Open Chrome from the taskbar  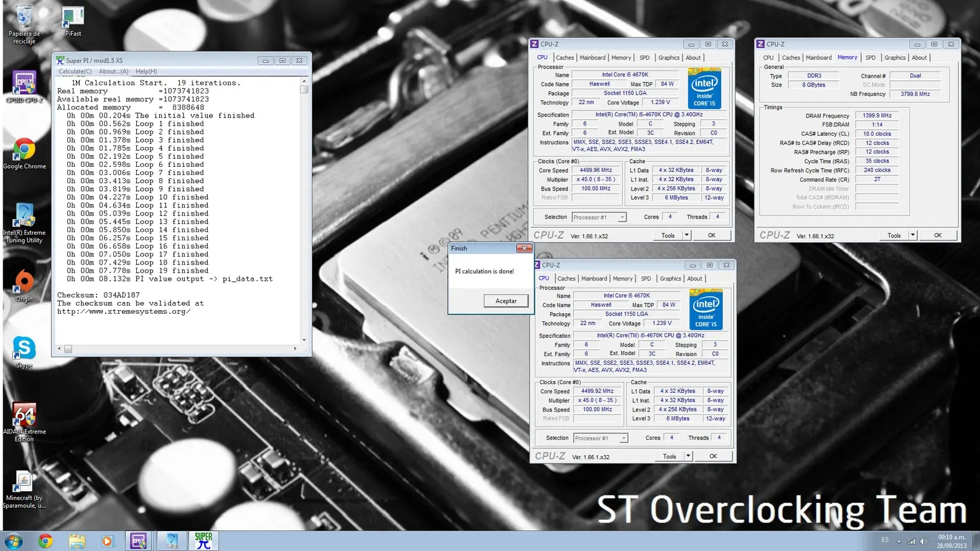coord(45,541)
